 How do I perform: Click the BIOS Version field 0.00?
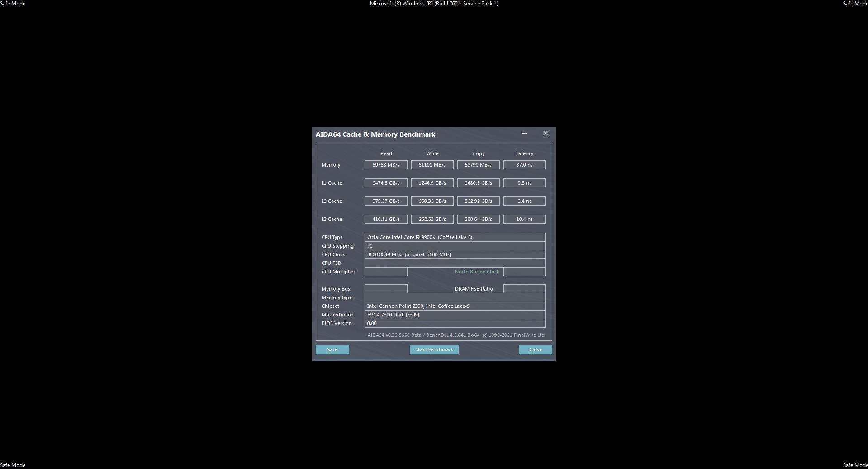455,323
